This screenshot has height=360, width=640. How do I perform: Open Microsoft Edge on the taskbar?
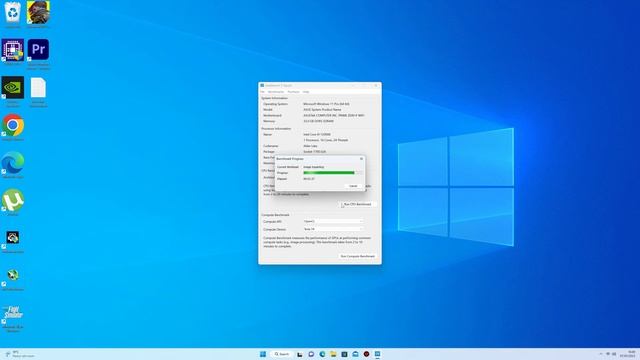(x=322, y=354)
